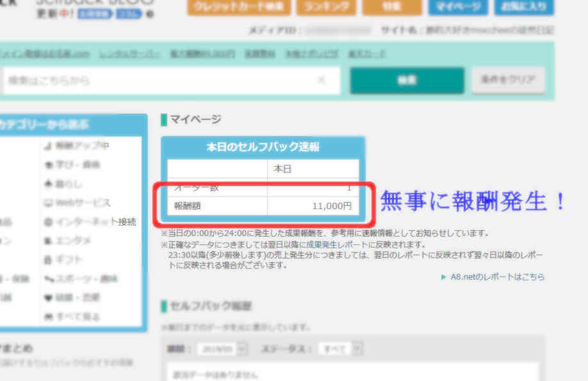Open the レンタルサーバー quick link
Screen dimensions: 588x381
click(129, 54)
